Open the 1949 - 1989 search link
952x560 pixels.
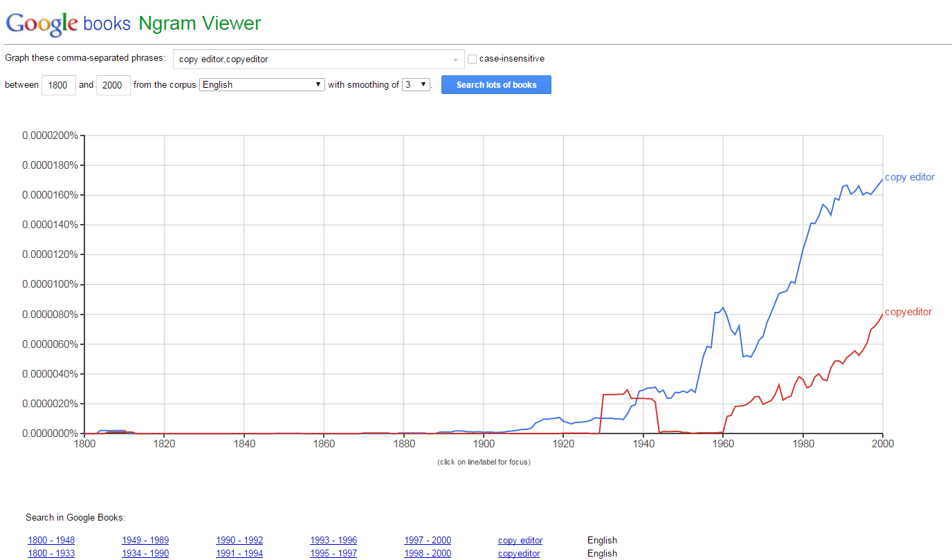(x=145, y=541)
